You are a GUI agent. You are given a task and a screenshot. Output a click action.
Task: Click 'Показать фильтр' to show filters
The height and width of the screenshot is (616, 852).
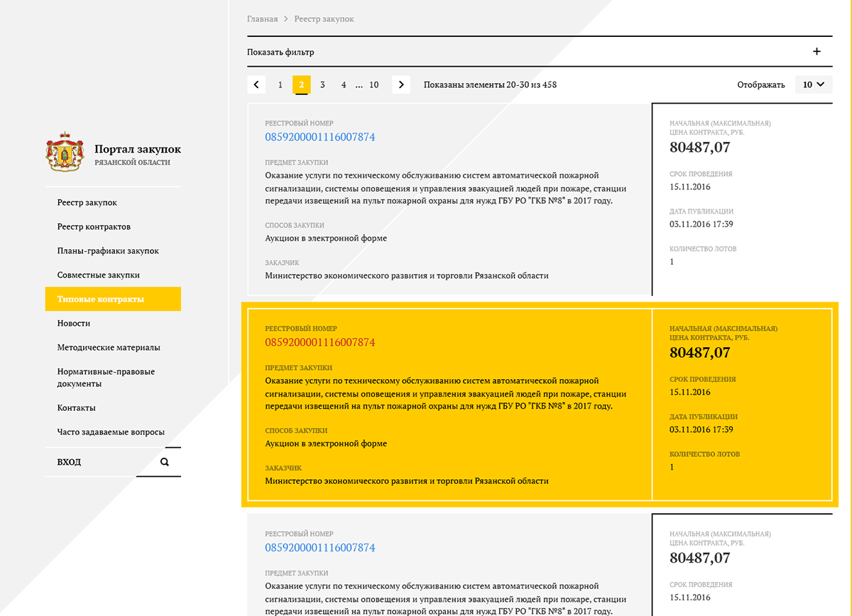pos(280,52)
